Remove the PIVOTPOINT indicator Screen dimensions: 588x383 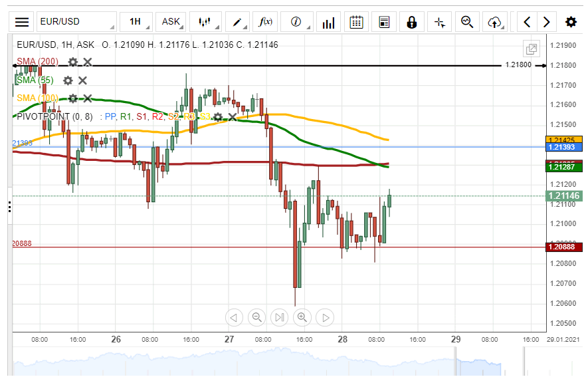pyautogui.click(x=233, y=117)
